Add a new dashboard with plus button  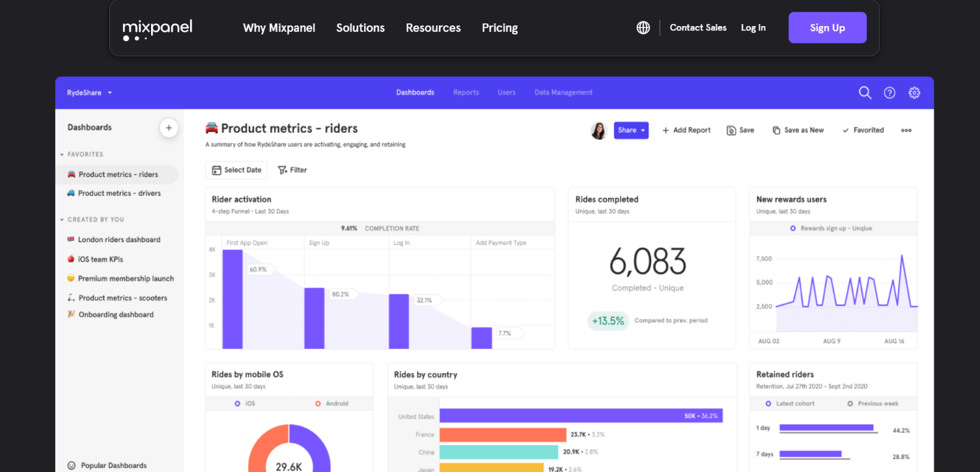169,128
